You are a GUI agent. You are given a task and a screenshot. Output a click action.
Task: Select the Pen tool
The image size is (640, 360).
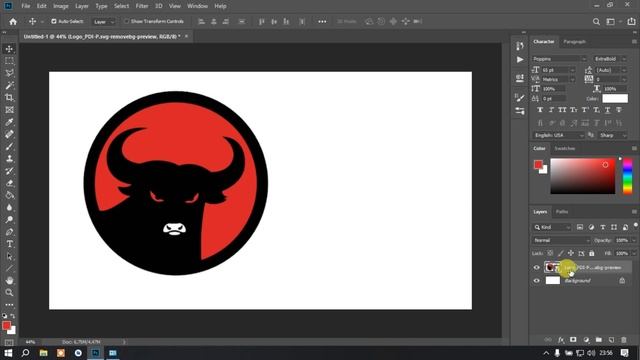[x=9, y=232]
